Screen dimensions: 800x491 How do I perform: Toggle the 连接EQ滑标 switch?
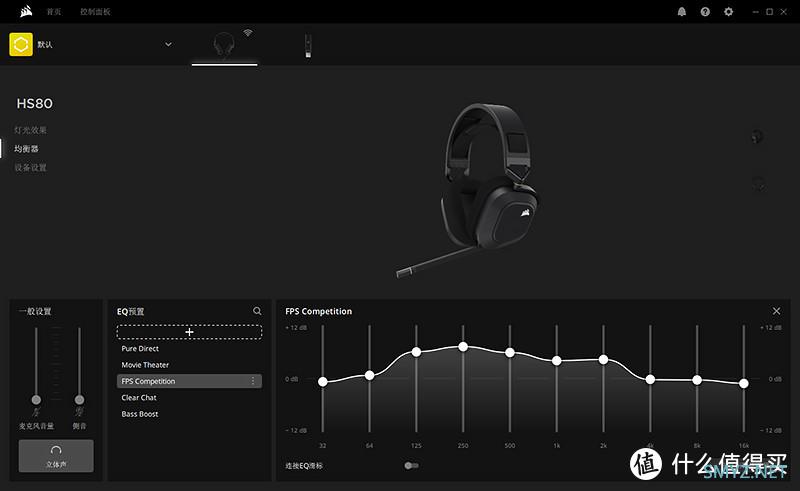point(411,465)
